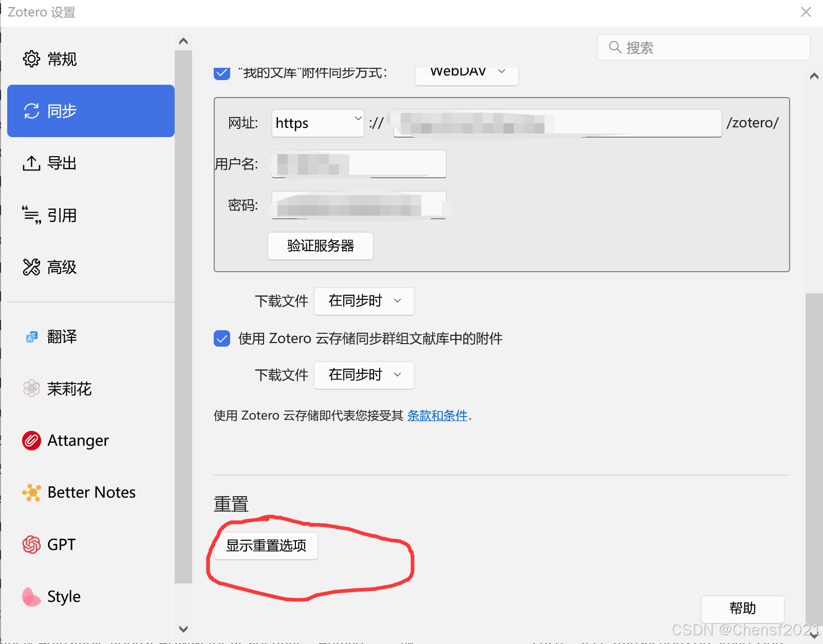Open the https protocol dropdown
This screenshot has width=823, height=644.
coord(317,123)
